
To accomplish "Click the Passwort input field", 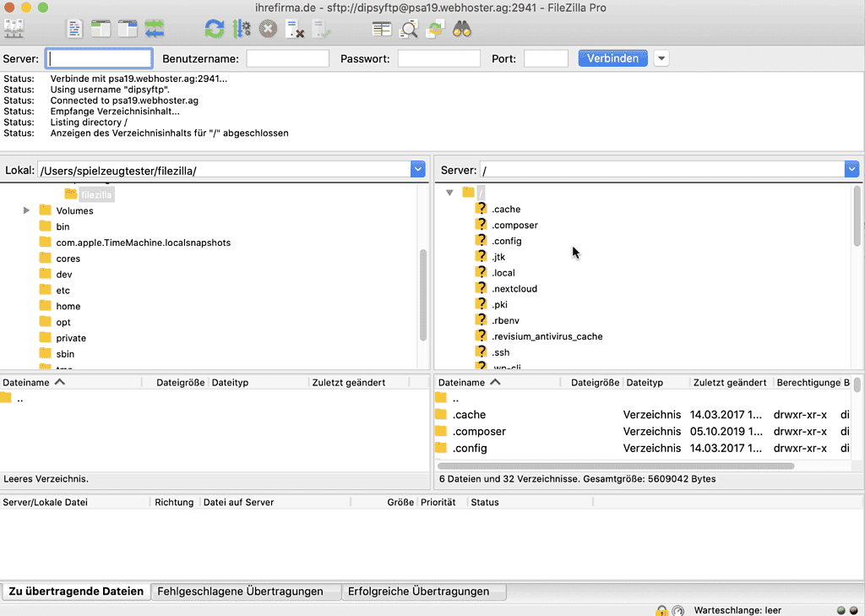I will [439, 58].
